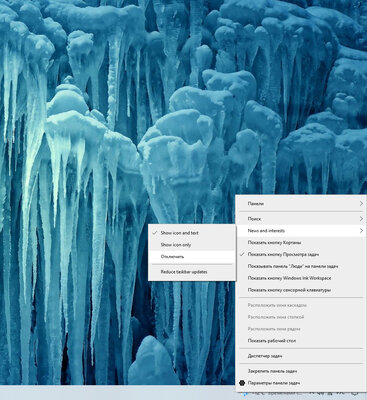Click the checkmark beside Показать кнопку Просмотра задач
The height and width of the screenshot is (400, 367).
(x=242, y=254)
